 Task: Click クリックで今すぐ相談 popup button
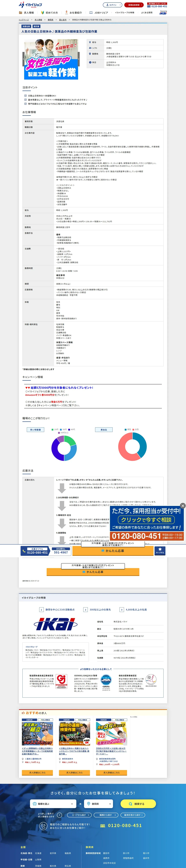pyautogui.click(x=146, y=520)
